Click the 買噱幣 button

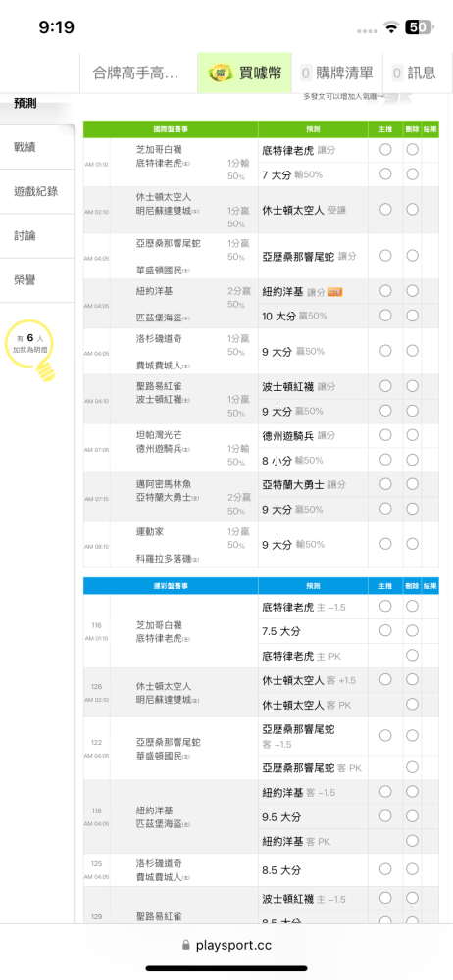(x=244, y=73)
